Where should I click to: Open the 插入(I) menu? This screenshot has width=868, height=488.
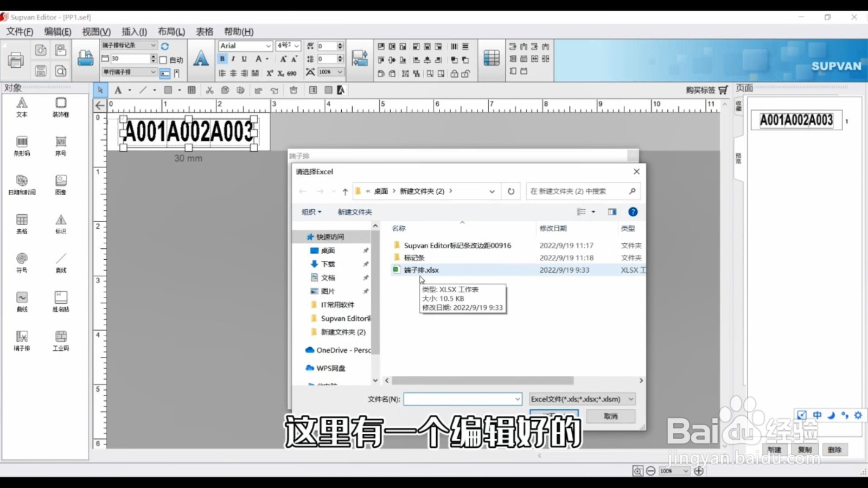134,31
